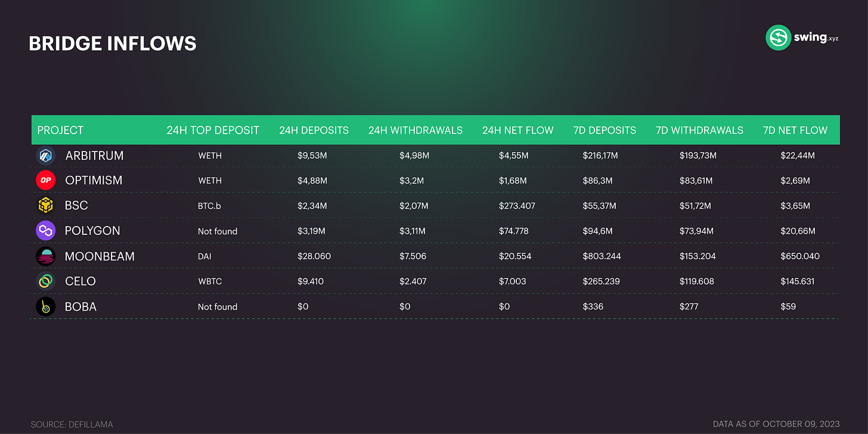Click the $74.778 net flow value
The height and width of the screenshot is (434, 868).
[515, 231]
